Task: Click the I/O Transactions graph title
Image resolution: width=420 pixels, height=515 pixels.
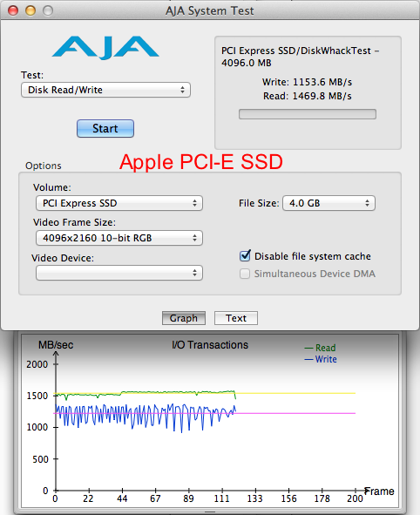Action: coord(210,345)
